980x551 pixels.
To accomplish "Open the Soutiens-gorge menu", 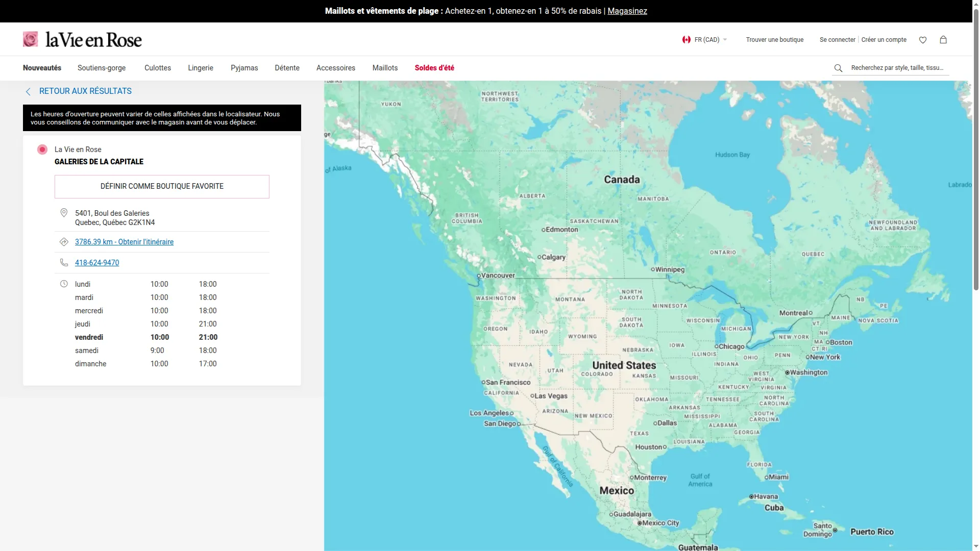I will (102, 68).
